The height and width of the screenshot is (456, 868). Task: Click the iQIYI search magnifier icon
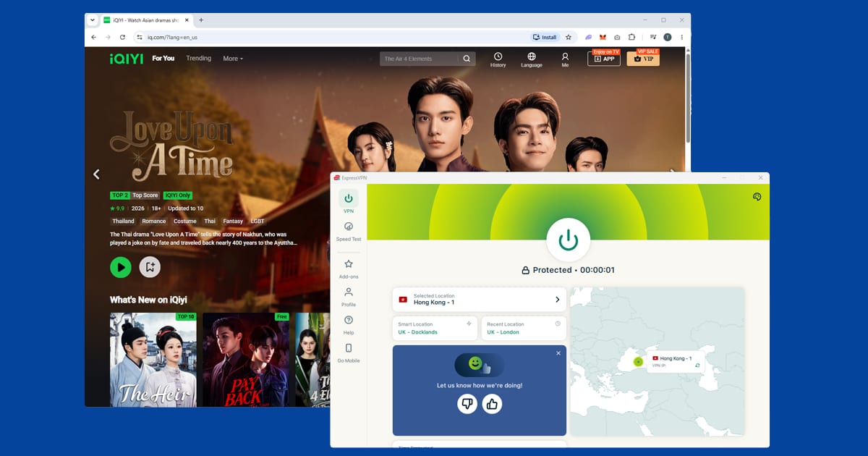pos(467,59)
